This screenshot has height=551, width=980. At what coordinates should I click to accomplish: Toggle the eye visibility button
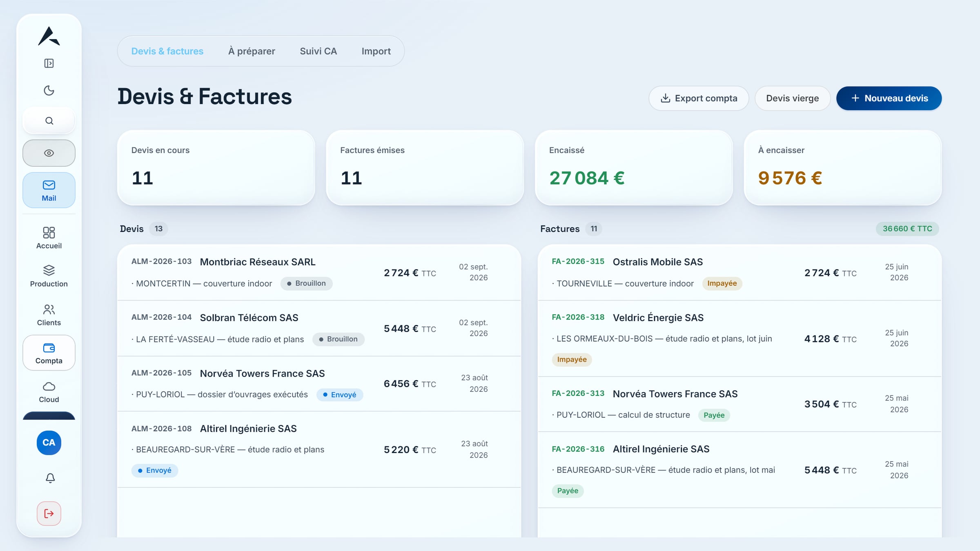point(49,153)
